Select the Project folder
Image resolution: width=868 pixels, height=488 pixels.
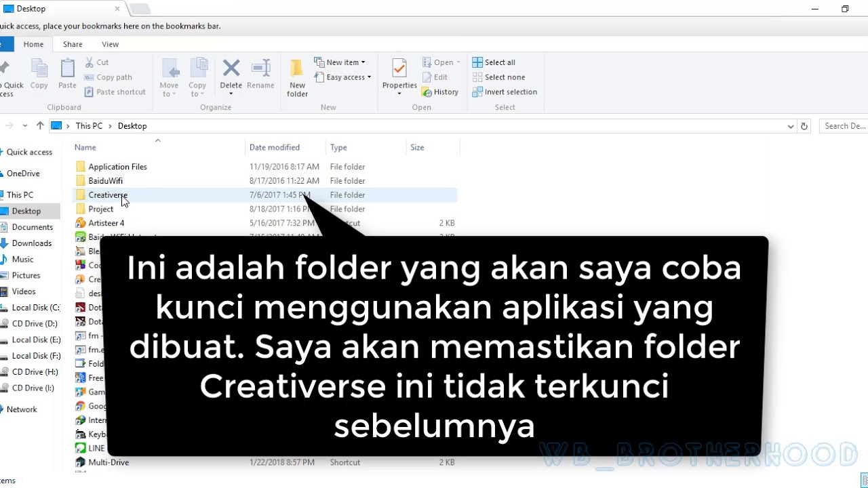[100, 209]
